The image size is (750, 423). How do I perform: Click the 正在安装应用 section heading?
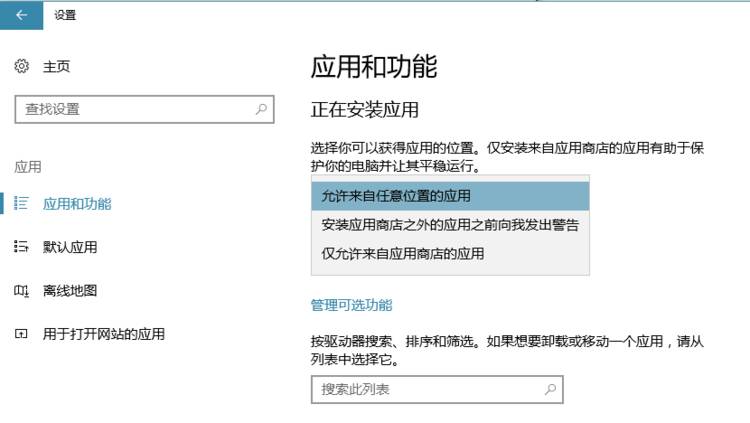coord(365,110)
